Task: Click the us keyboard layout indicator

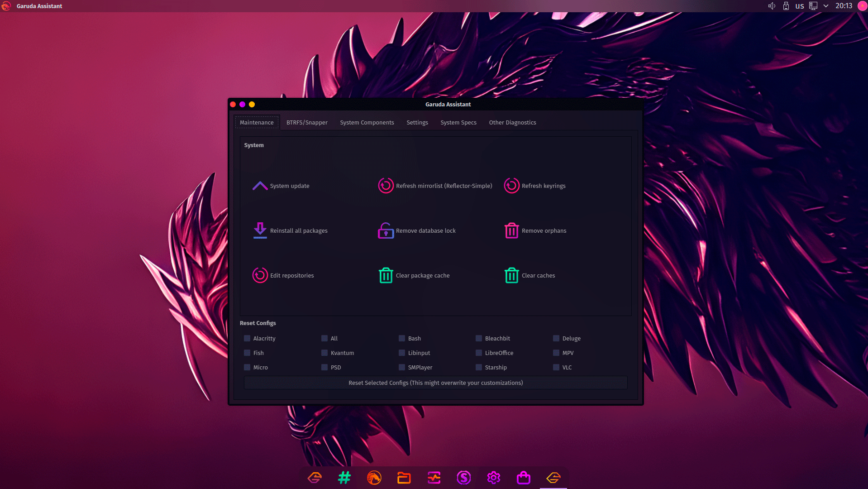Action: click(800, 6)
